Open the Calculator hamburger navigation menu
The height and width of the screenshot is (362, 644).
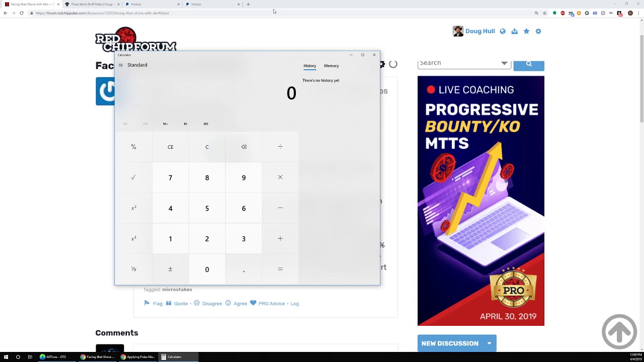click(121, 65)
